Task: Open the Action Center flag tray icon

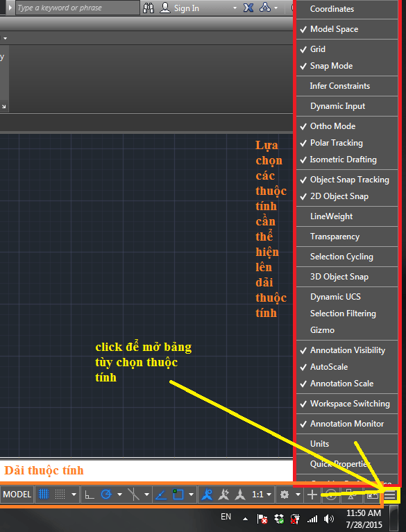Action: click(x=262, y=519)
